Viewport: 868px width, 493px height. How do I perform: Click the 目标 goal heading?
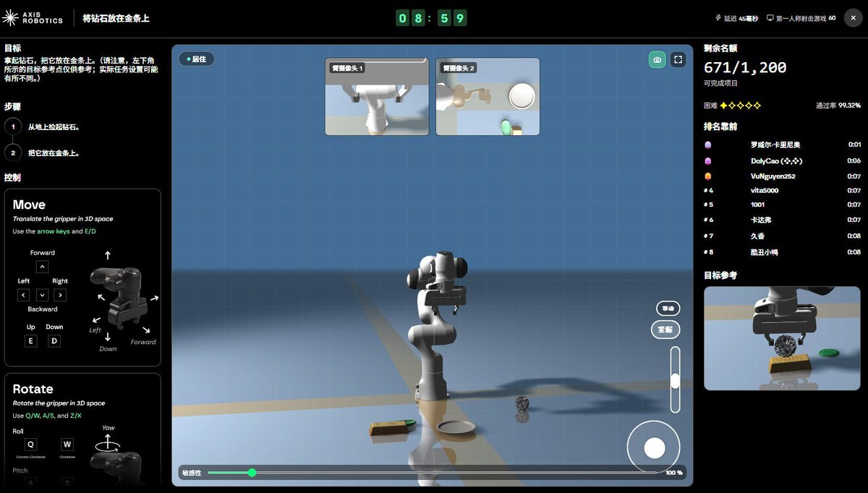point(12,48)
